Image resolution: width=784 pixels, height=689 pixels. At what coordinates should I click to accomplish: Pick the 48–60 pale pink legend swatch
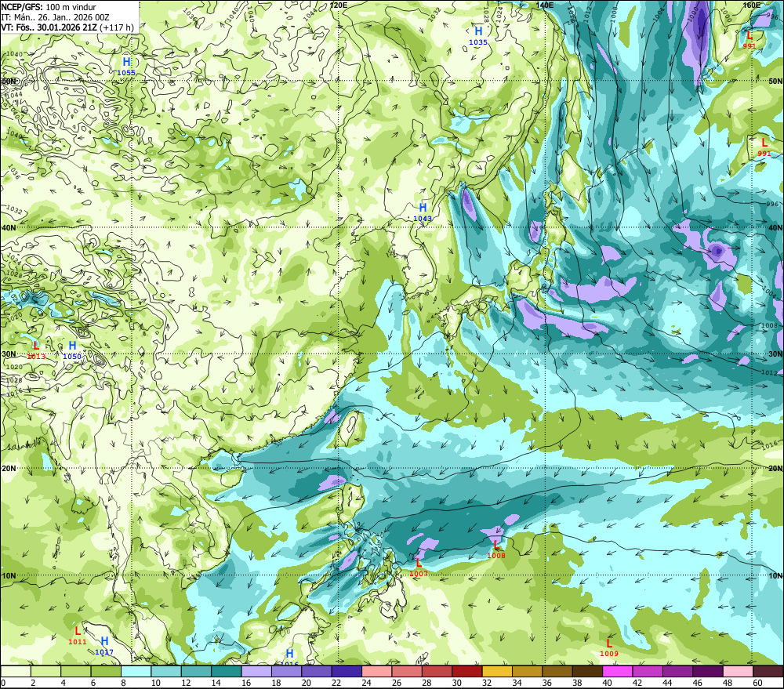point(739,671)
